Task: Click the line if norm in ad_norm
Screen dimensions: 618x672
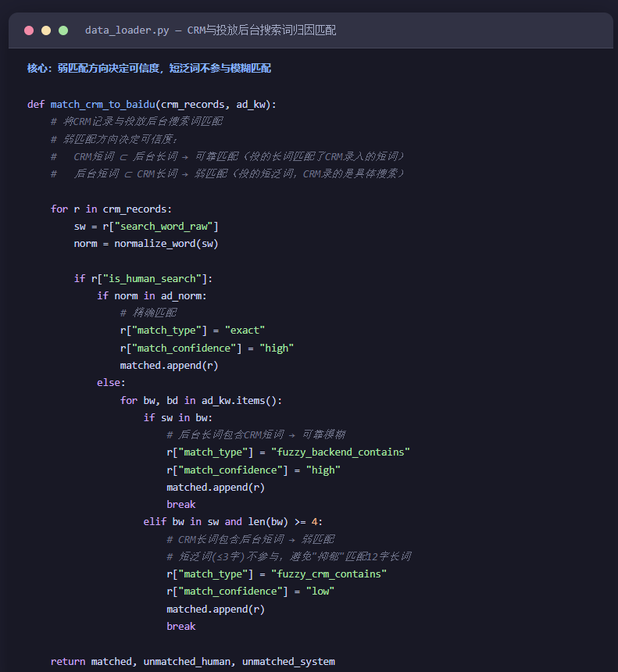Action: pyautogui.click(x=152, y=296)
